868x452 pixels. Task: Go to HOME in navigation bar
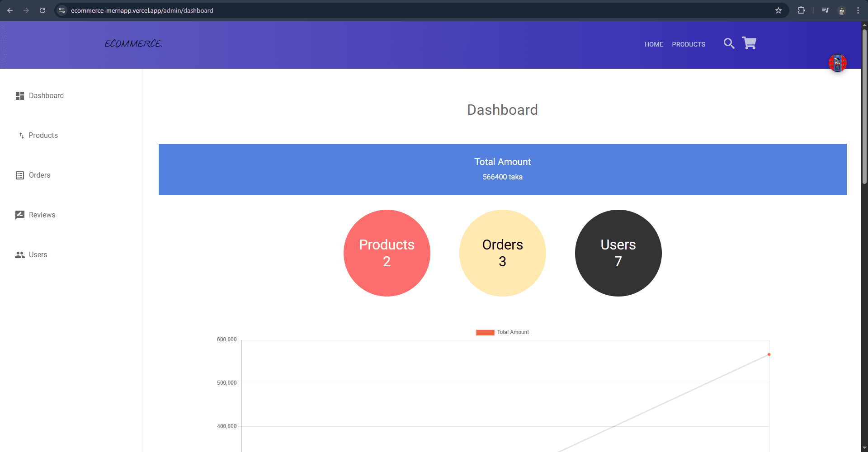(654, 44)
